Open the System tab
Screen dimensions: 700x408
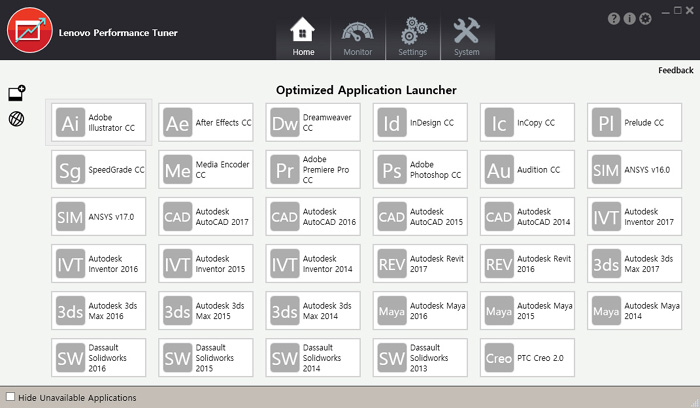[467, 37]
